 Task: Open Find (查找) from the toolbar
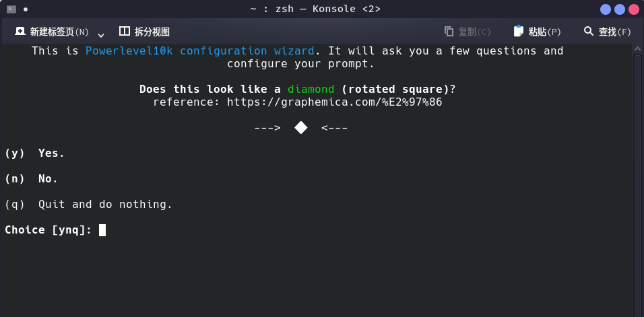tap(607, 32)
